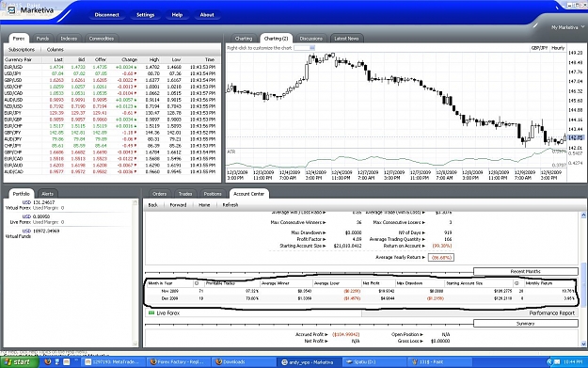This screenshot has width=588, height=368.
Task: Open Settings from the top bar
Action: [x=146, y=15]
